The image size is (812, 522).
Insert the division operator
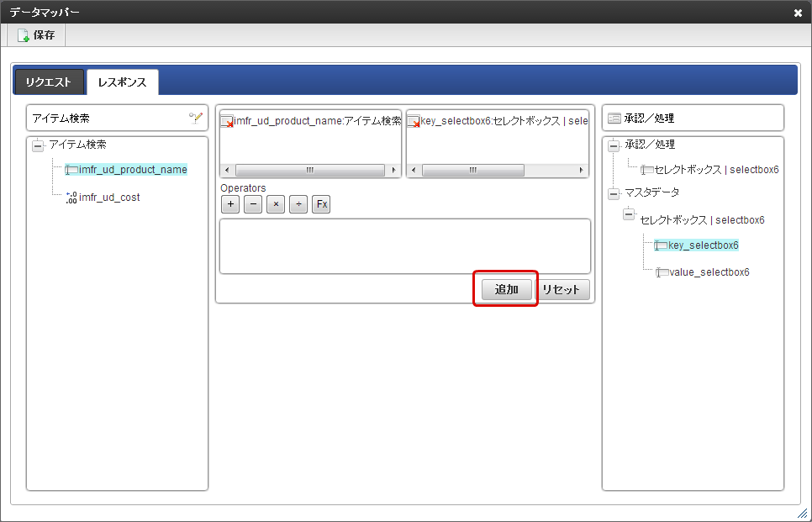(x=298, y=204)
